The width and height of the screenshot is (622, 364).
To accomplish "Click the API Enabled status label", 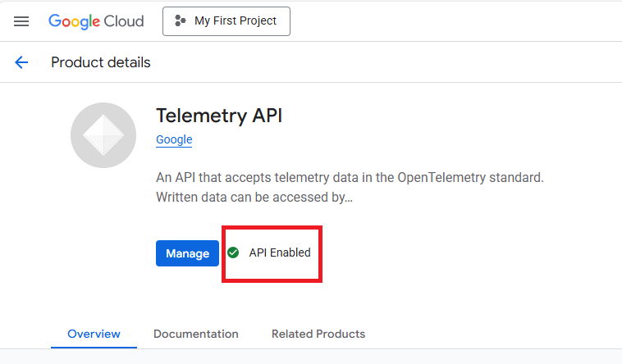I will pyautogui.click(x=280, y=253).
